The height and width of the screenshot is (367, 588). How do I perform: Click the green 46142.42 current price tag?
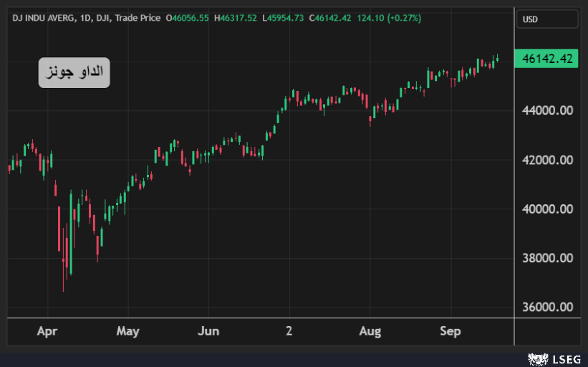pos(548,59)
